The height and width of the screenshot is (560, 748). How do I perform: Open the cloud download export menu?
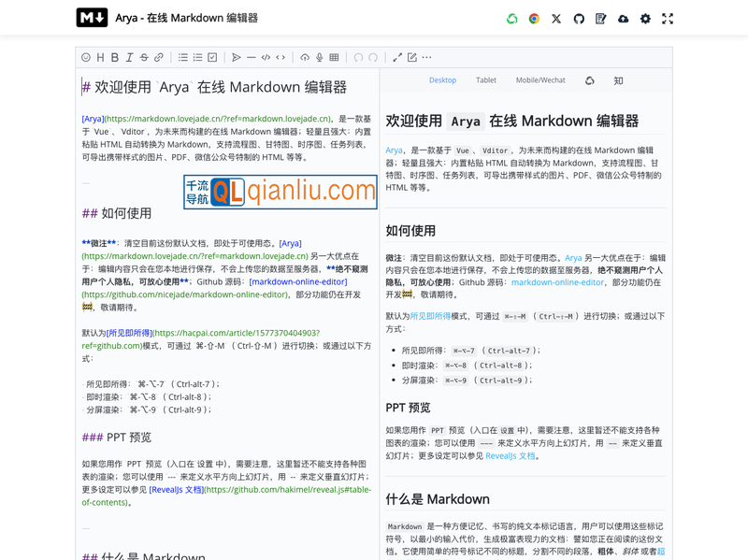pos(624,19)
